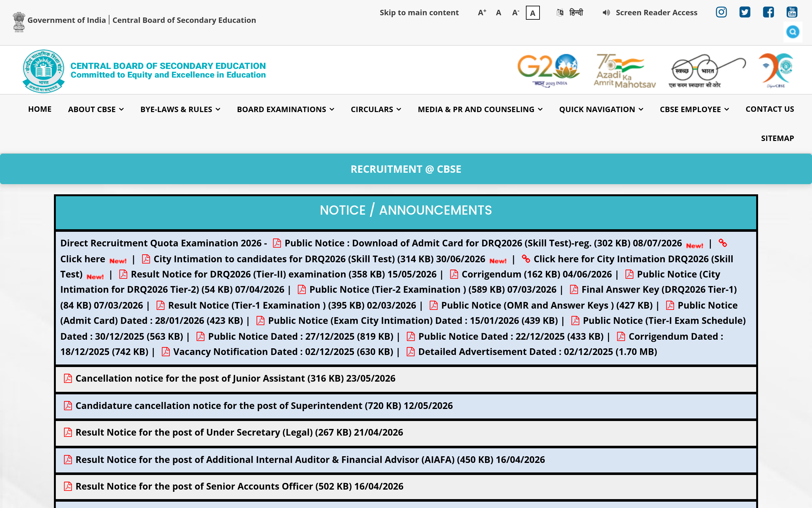Click the language translate icon beside Hindi
The height and width of the screenshot is (508, 812).
pos(560,13)
